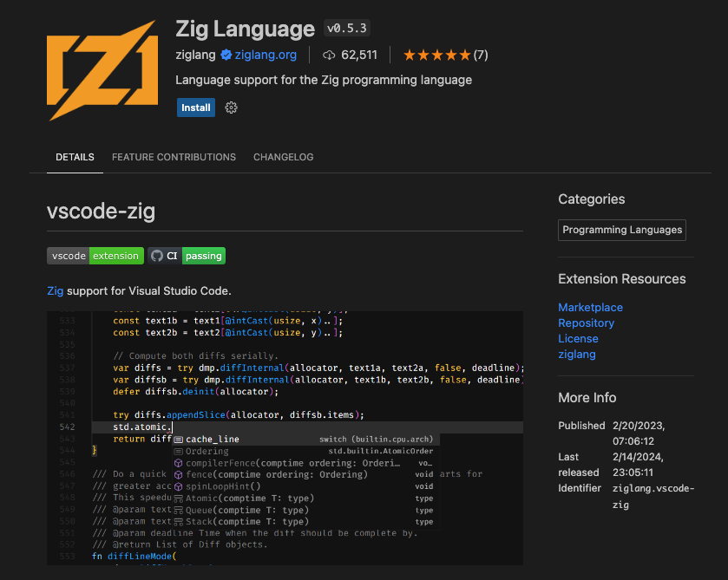Click the GitHub CI passing badge
The height and width of the screenshot is (580, 728).
187,256
